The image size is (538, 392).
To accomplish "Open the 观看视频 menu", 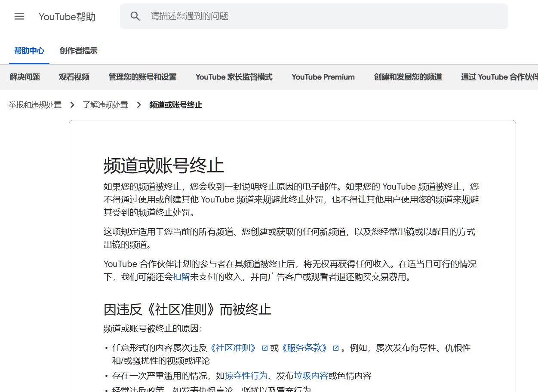I will (x=74, y=77).
